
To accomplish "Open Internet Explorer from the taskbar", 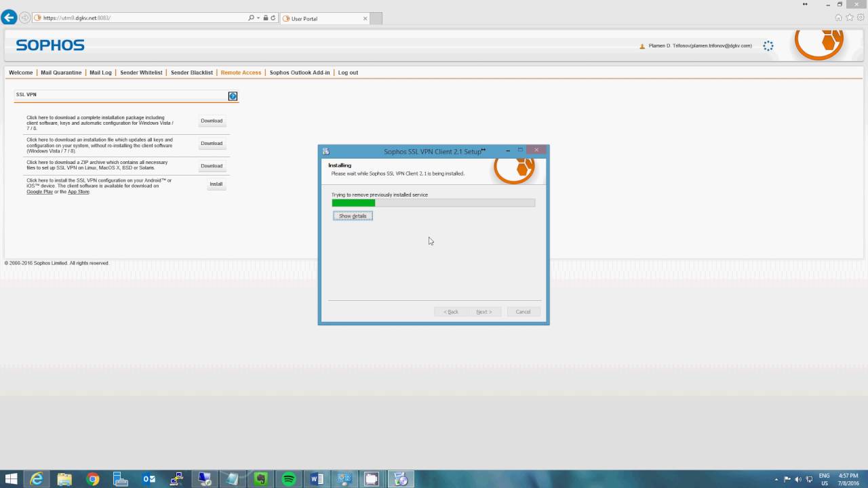I will [37, 479].
